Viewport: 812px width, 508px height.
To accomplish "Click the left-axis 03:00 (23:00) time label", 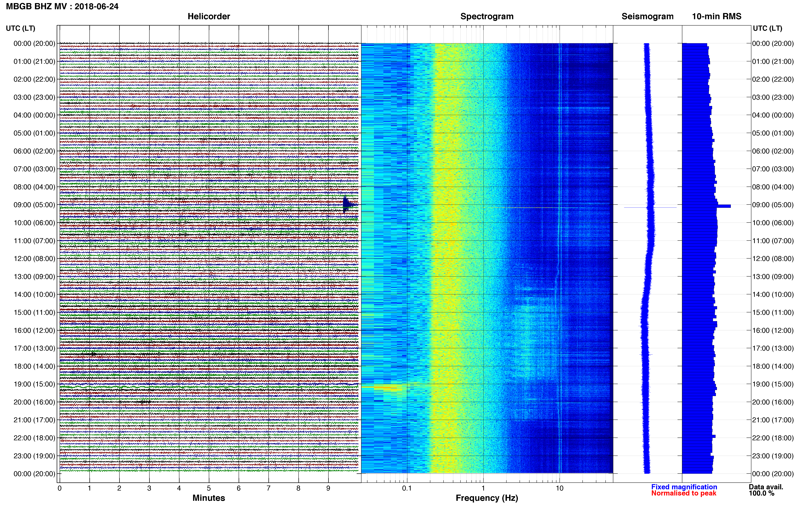I will [34, 97].
